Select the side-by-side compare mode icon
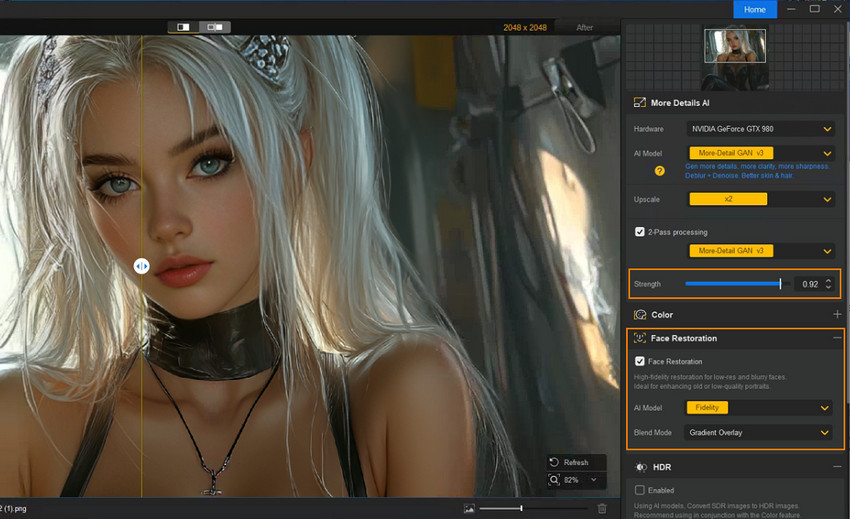 (x=215, y=27)
